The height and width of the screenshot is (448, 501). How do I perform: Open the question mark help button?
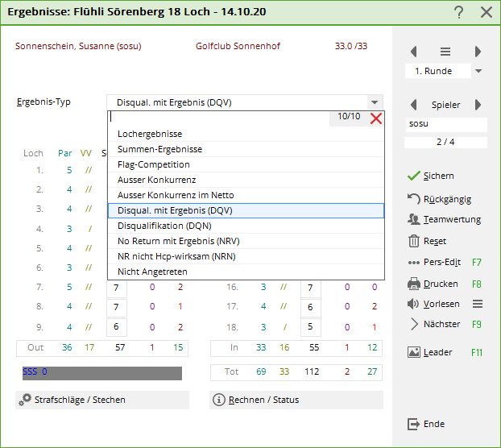click(x=459, y=12)
